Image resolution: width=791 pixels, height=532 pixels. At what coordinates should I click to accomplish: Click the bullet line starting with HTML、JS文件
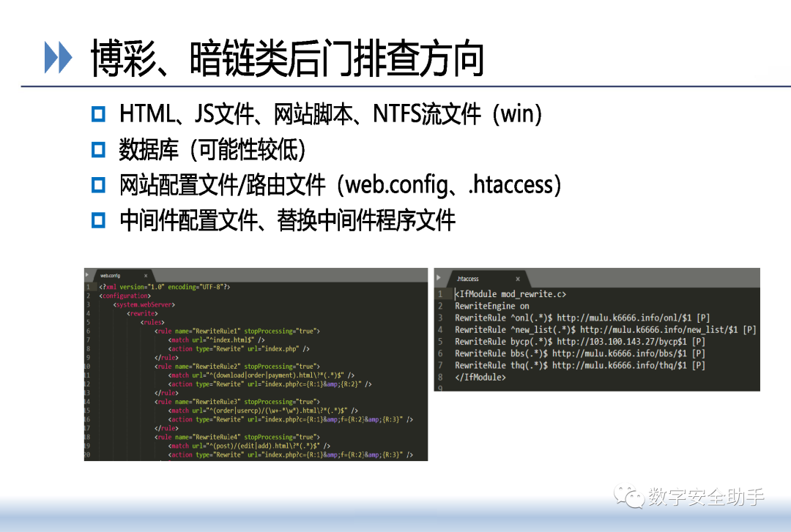[330, 114]
